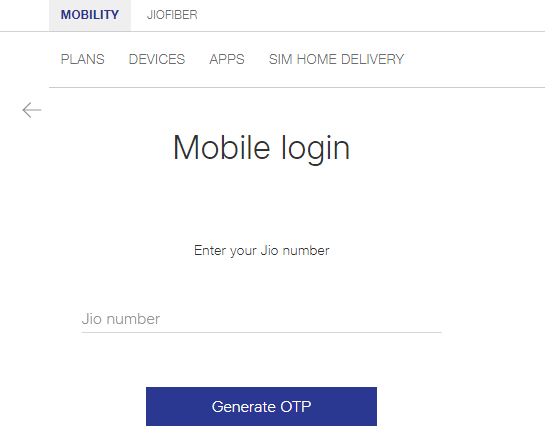Click the Generate OTP button
Image resolution: width=545 pixels, height=439 pixels.
[x=261, y=406]
